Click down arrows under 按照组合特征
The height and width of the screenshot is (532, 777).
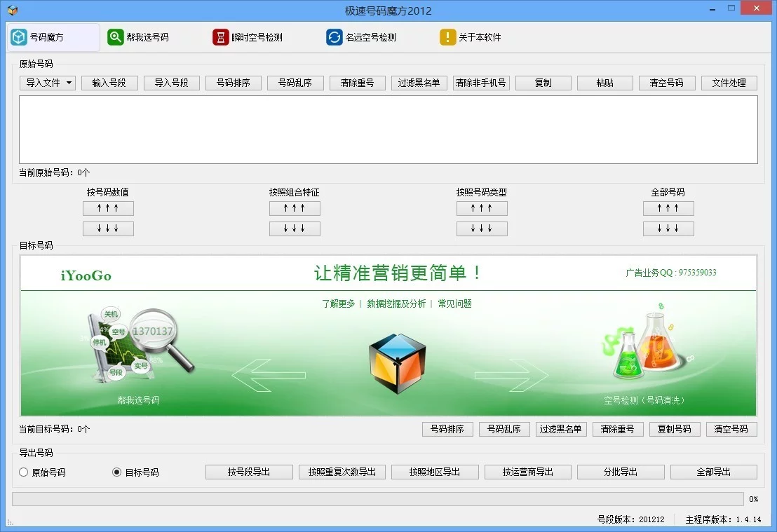pos(295,229)
